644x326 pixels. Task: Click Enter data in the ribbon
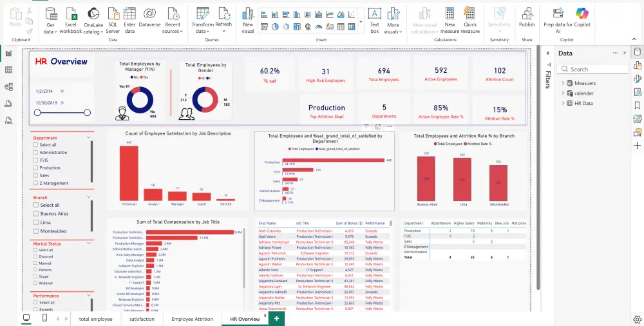coord(129,21)
